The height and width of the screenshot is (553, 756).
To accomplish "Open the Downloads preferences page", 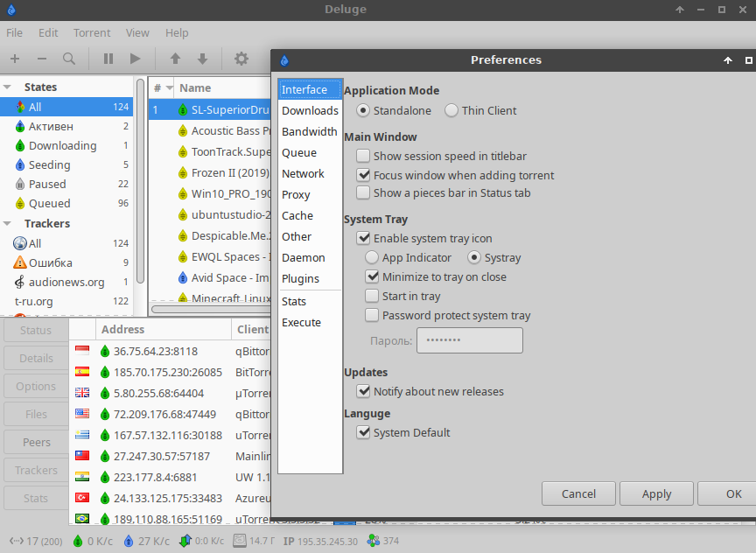I will pyautogui.click(x=310, y=110).
